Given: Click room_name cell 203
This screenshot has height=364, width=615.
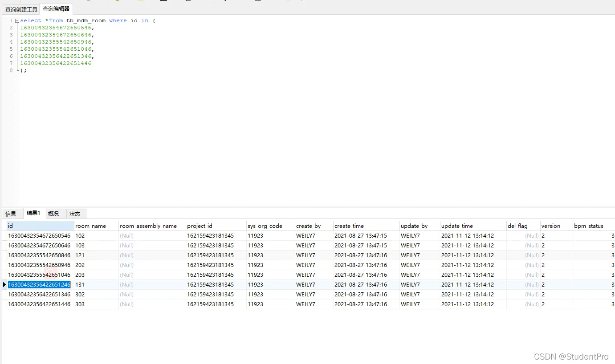Looking at the screenshot, I should click(x=96, y=275).
